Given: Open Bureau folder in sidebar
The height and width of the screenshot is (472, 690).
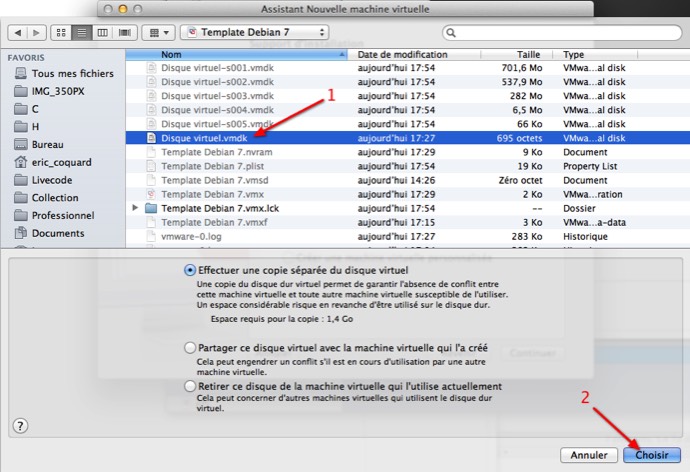Looking at the screenshot, I should 47,144.
